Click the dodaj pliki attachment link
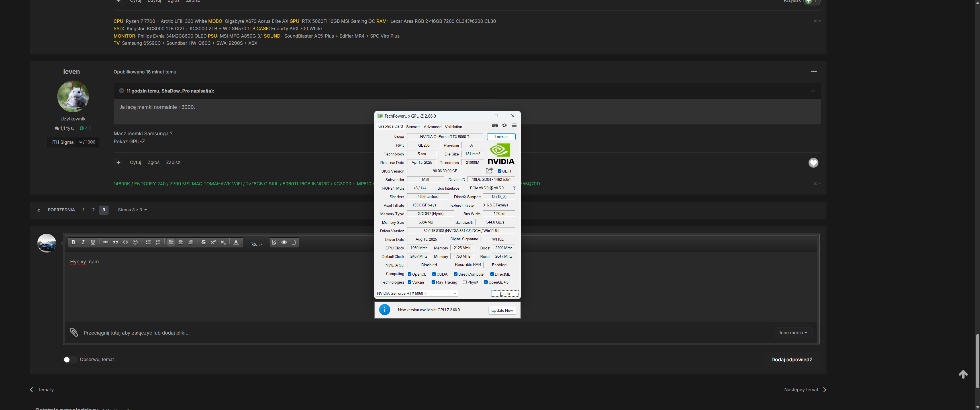 coord(175,333)
